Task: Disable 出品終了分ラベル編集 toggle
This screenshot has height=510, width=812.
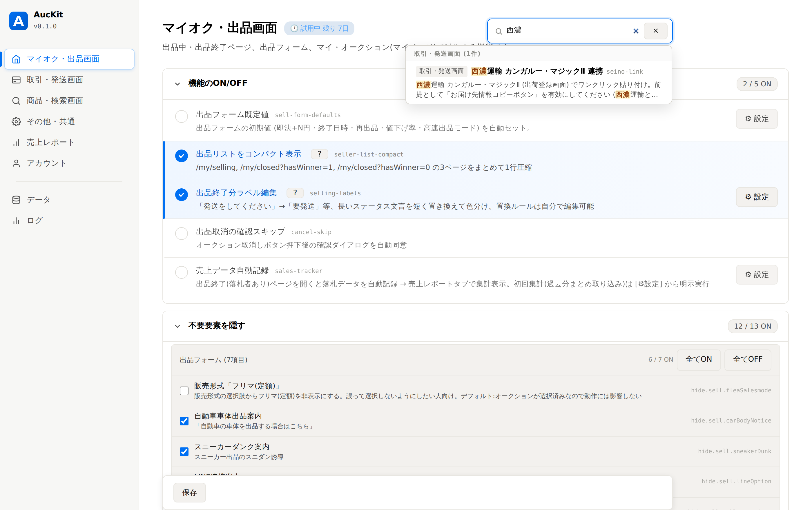Action: pyautogui.click(x=182, y=195)
